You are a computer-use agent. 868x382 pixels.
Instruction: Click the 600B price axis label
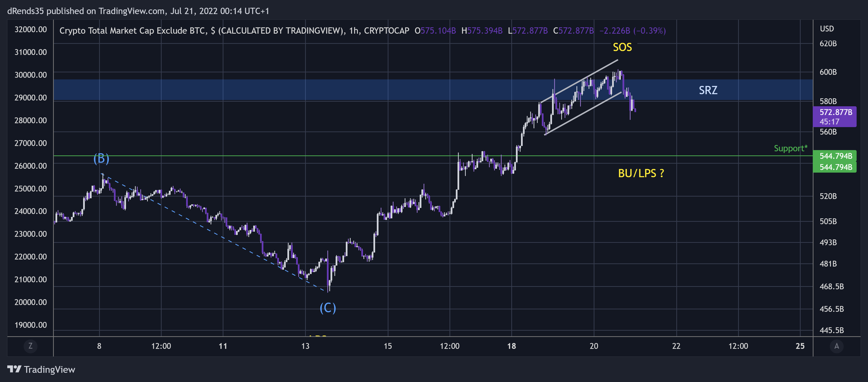pyautogui.click(x=828, y=72)
